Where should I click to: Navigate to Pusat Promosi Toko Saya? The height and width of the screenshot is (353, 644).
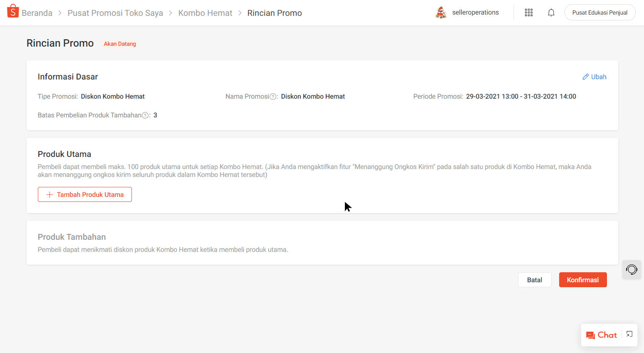click(x=115, y=13)
